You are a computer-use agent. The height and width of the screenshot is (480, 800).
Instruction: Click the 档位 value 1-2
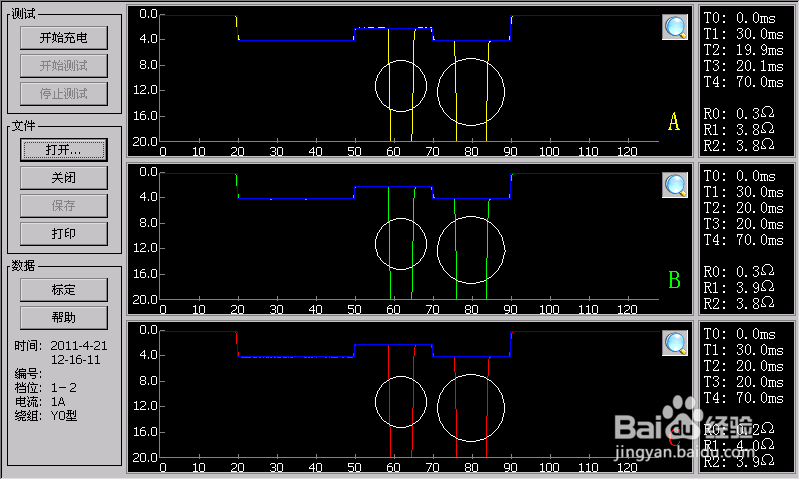pos(63,388)
